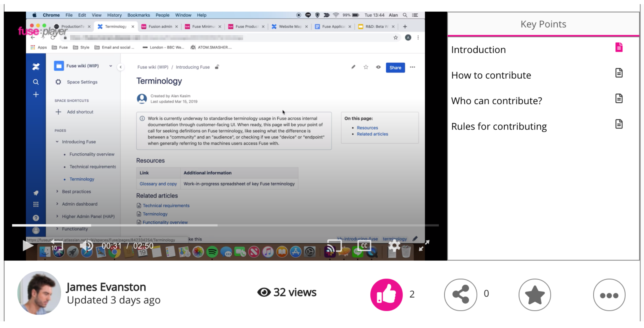Click the James Evanston author name
The height and width of the screenshot is (328, 644).
point(106,287)
